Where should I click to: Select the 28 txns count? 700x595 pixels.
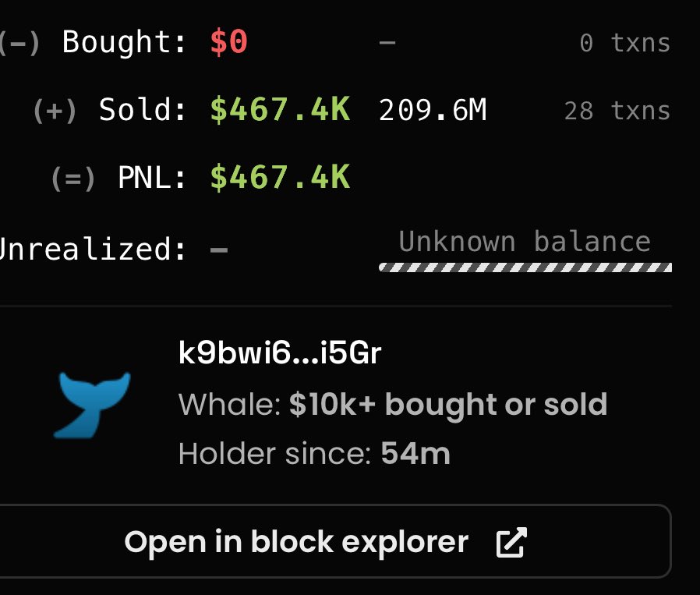pos(617,111)
